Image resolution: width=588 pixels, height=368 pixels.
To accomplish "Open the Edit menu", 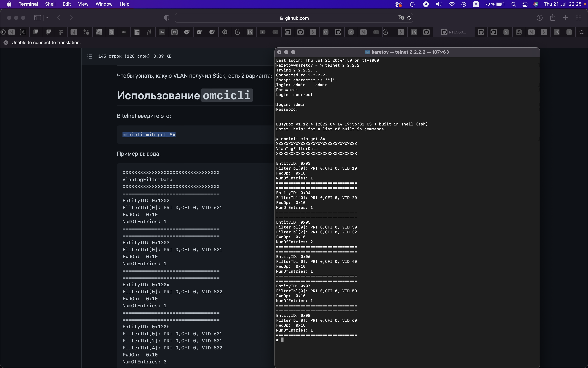I will [x=66, y=4].
